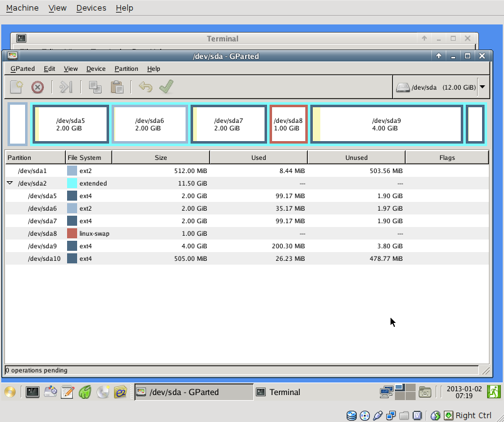Sort by the Partition column header
This screenshot has width=504, height=422.
35,157
